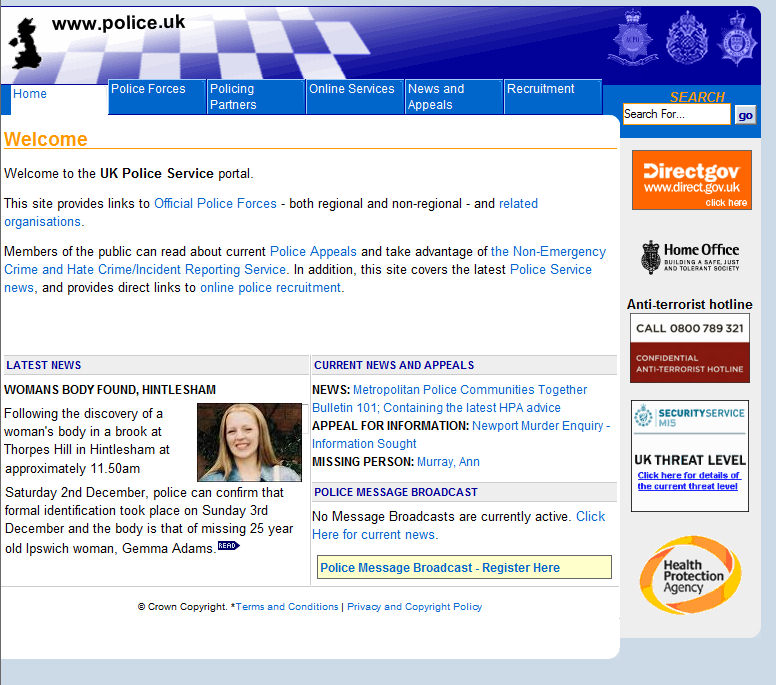Click the UK map logo icon
This screenshot has width=776, height=685.
coord(27,44)
